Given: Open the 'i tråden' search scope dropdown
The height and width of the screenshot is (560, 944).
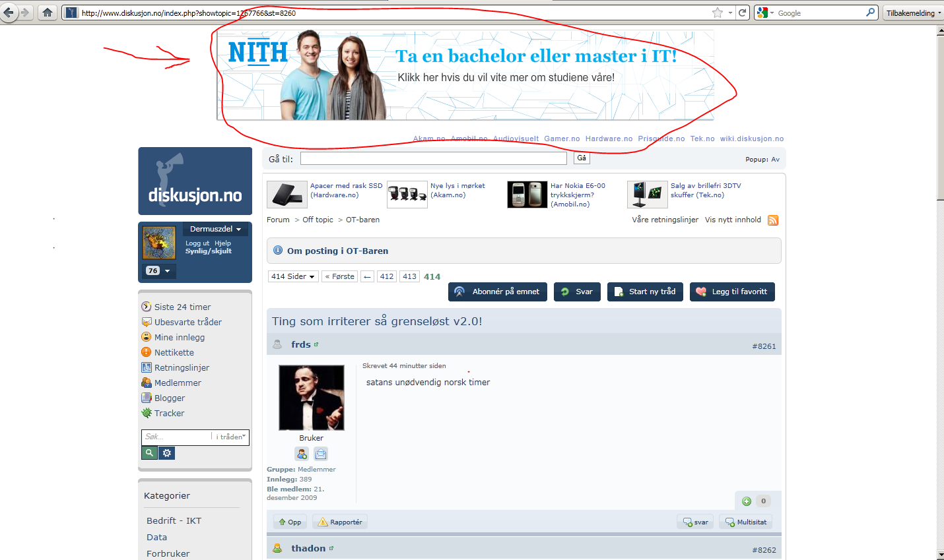Looking at the screenshot, I should (x=230, y=437).
